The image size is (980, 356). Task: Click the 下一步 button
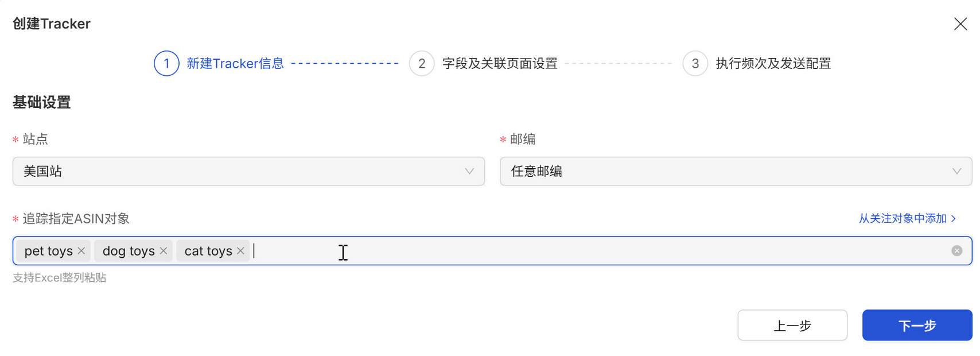[917, 326]
